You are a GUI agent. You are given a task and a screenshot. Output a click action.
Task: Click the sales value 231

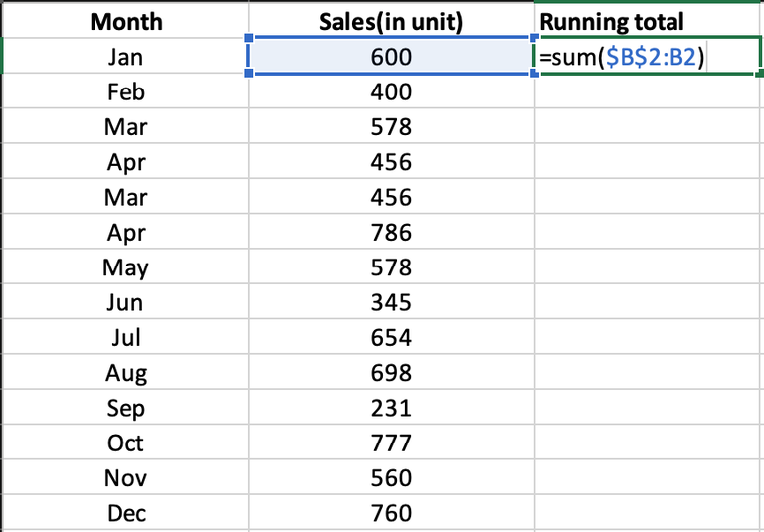(x=391, y=409)
